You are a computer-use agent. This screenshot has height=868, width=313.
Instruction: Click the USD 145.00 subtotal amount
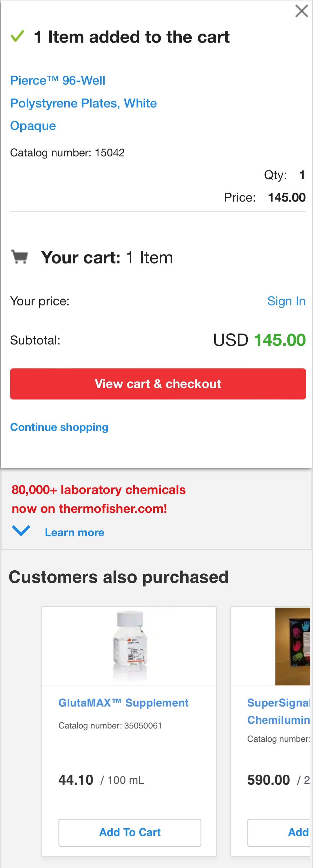click(259, 340)
